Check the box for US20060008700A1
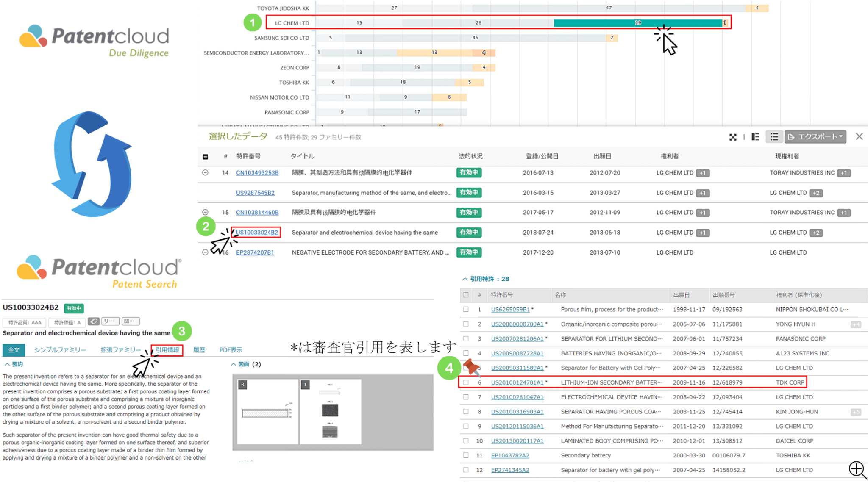868x482 pixels. tap(466, 324)
